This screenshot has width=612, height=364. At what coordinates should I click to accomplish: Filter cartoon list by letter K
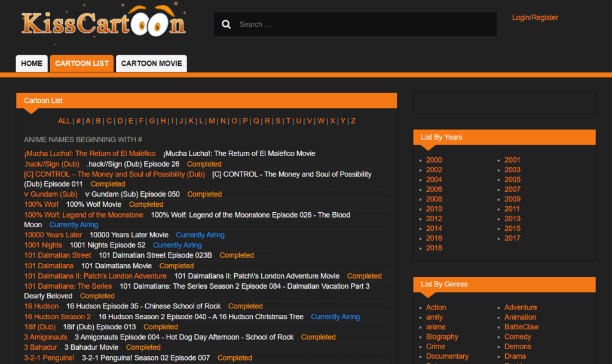click(191, 121)
